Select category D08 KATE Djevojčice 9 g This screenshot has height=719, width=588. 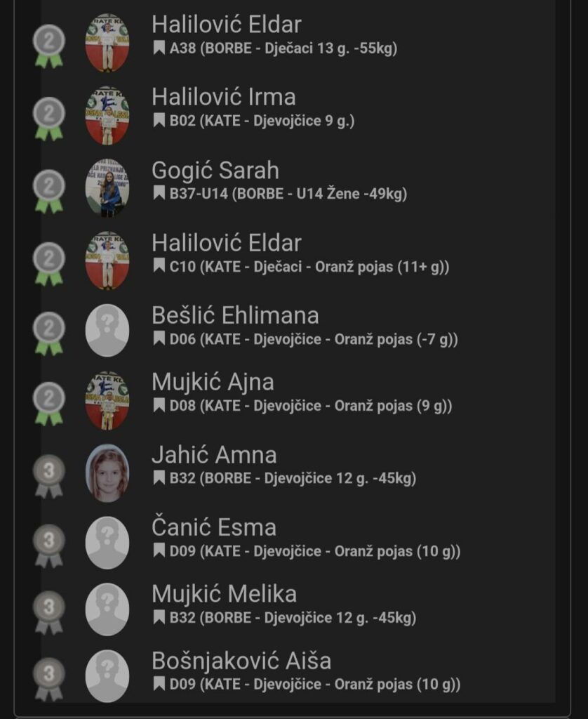[311, 406]
